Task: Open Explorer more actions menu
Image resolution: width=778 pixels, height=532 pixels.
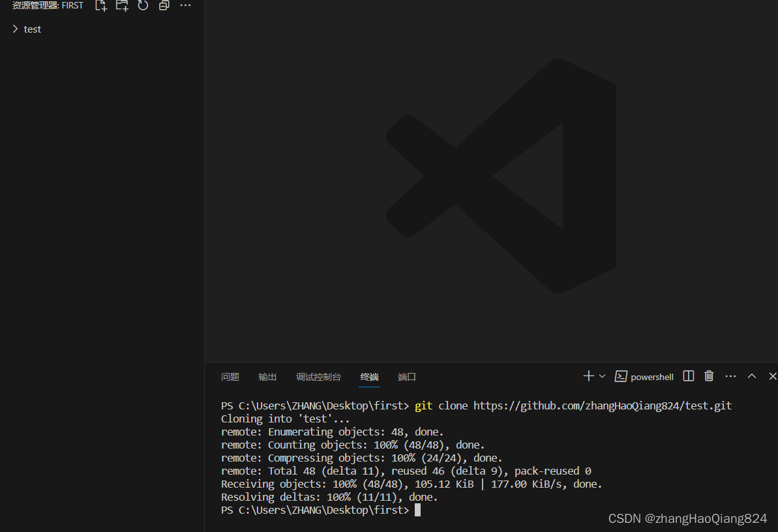Action: coord(186,5)
